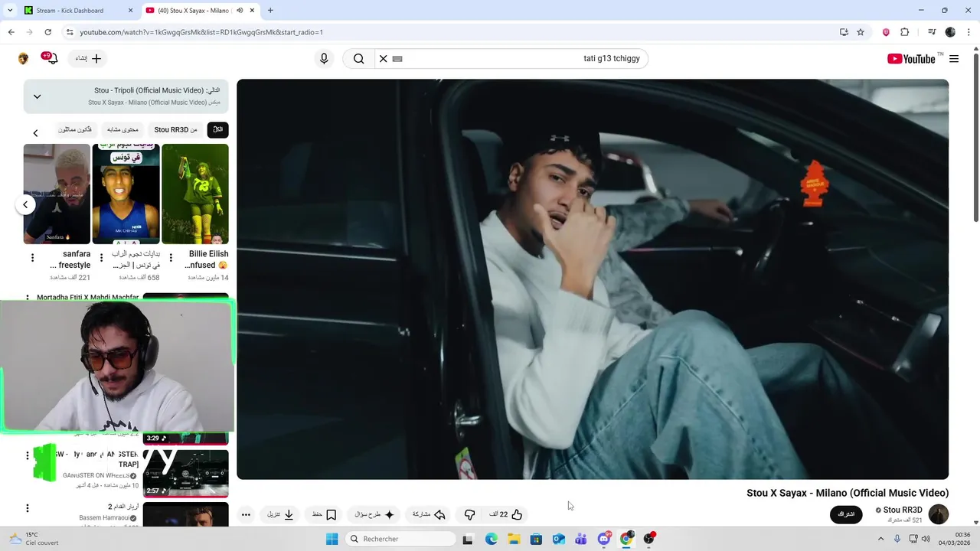Image resolution: width=980 pixels, height=551 pixels.
Task: Open Chrome profile avatar
Action: click(950, 32)
